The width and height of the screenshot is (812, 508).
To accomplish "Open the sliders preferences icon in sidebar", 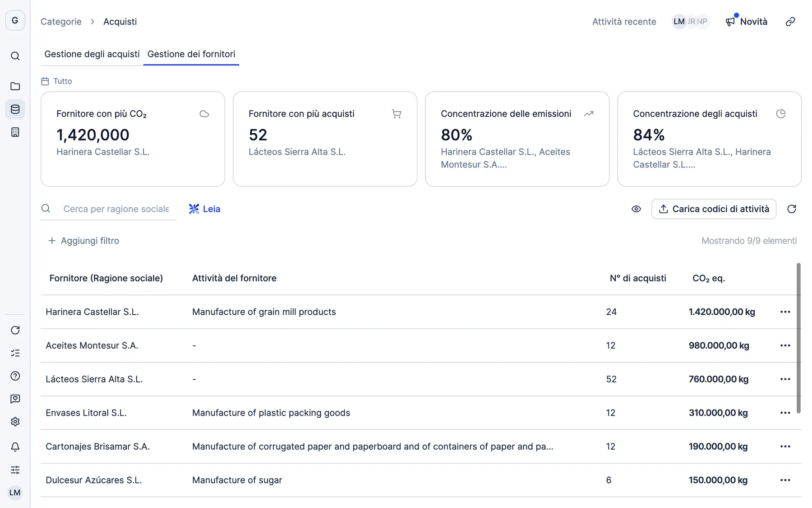I will click(x=15, y=470).
